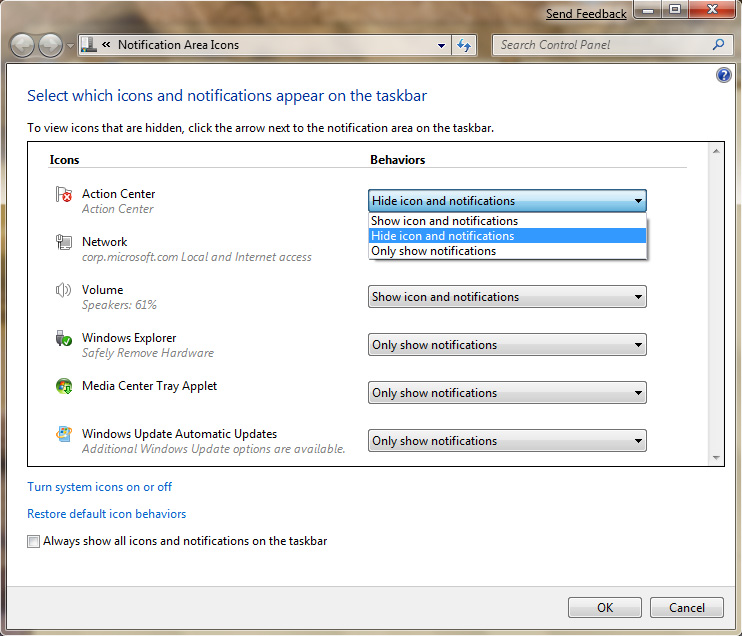Expand the address bar history dropdown
The width and height of the screenshot is (742, 636).
pos(442,45)
